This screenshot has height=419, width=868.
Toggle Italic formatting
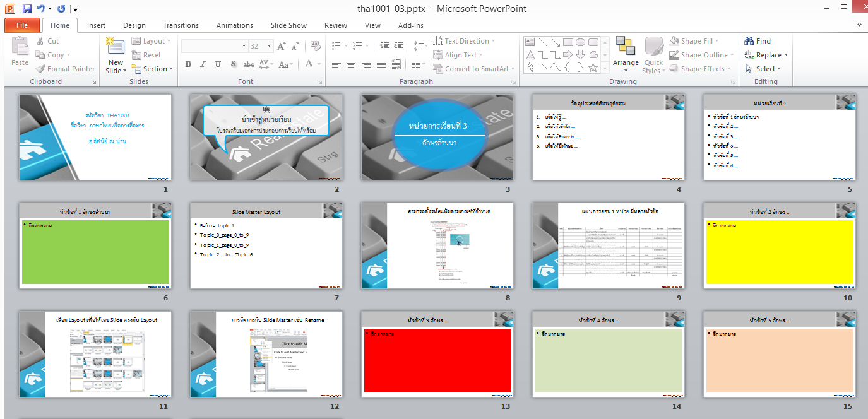click(x=203, y=64)
